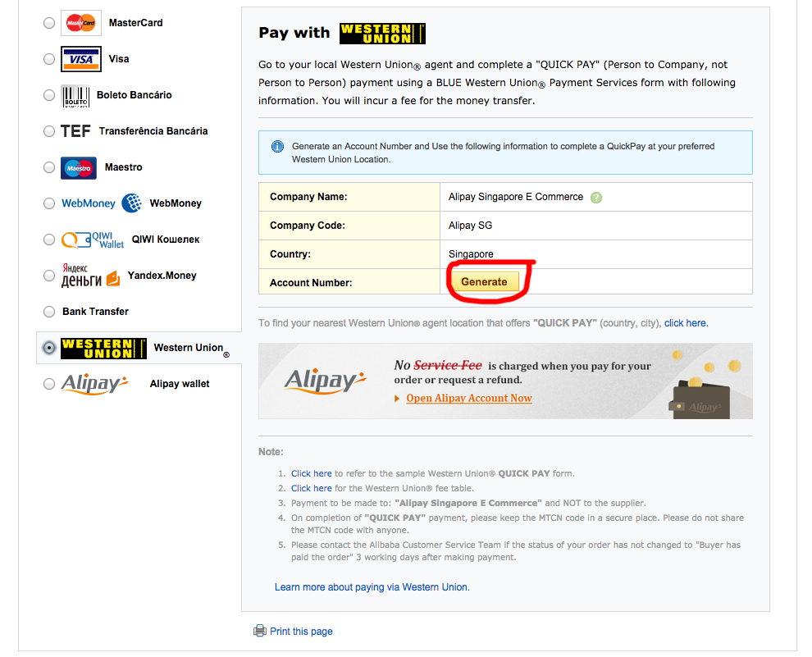
Task: Click the Visa label text
Action: click(x=119, y=59)
